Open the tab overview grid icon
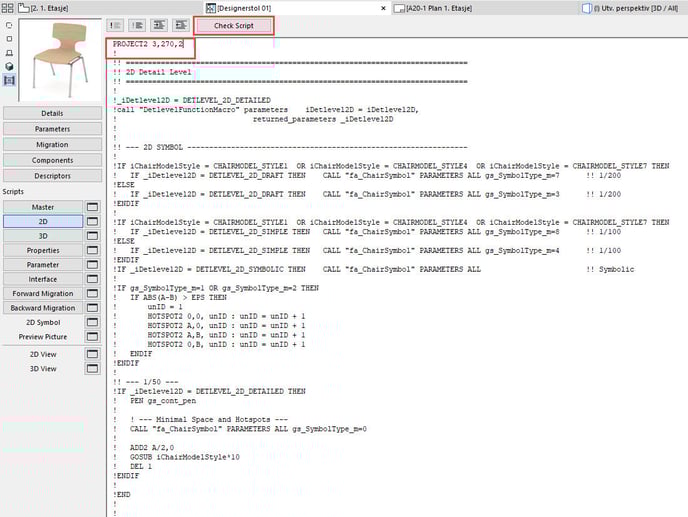The width and height of the screenshot is (688, 517). click(x=7, y=8)
